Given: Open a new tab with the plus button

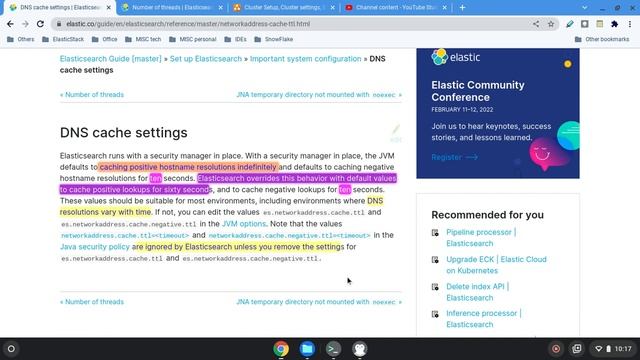Looking at the screenshot, I should point(462,7).
